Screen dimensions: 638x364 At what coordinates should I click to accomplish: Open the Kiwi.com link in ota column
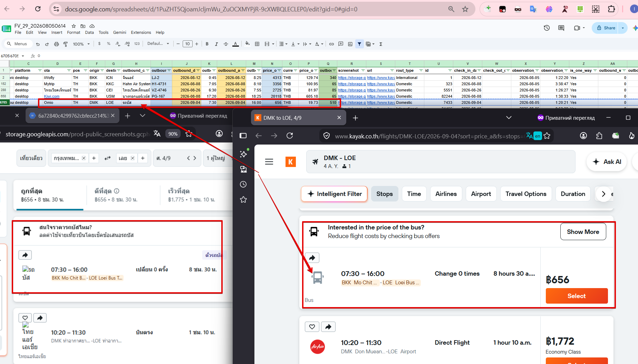[52, 96]
